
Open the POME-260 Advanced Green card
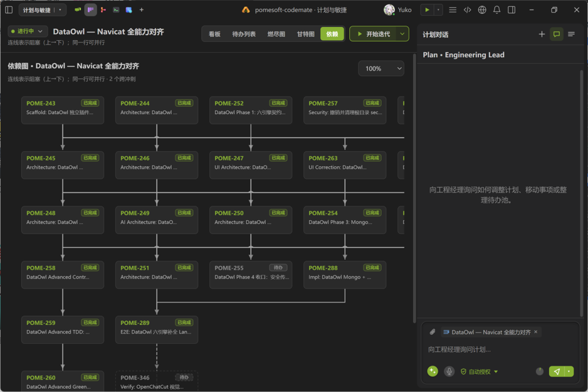click(63, 381)
